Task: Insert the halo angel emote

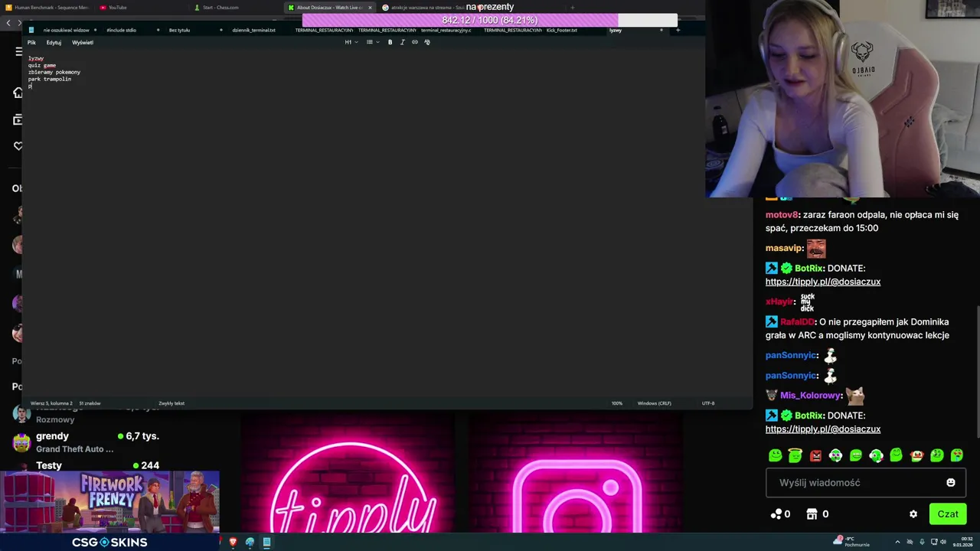Action: (795, 455)
